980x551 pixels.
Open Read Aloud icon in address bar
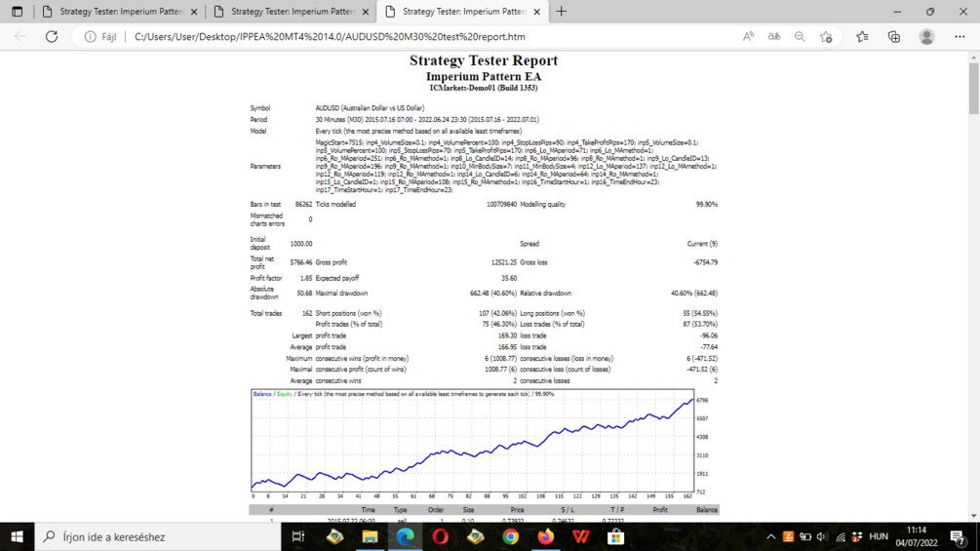coord(748,37)
